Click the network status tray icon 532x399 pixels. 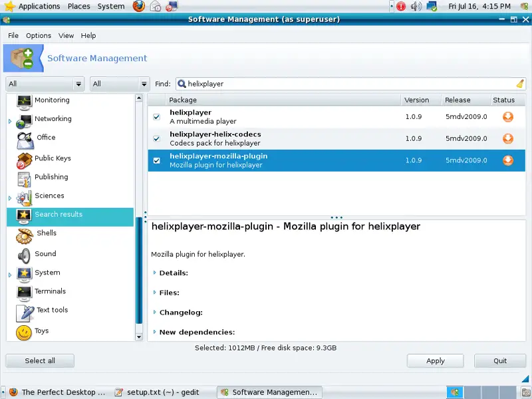[432, 6]
